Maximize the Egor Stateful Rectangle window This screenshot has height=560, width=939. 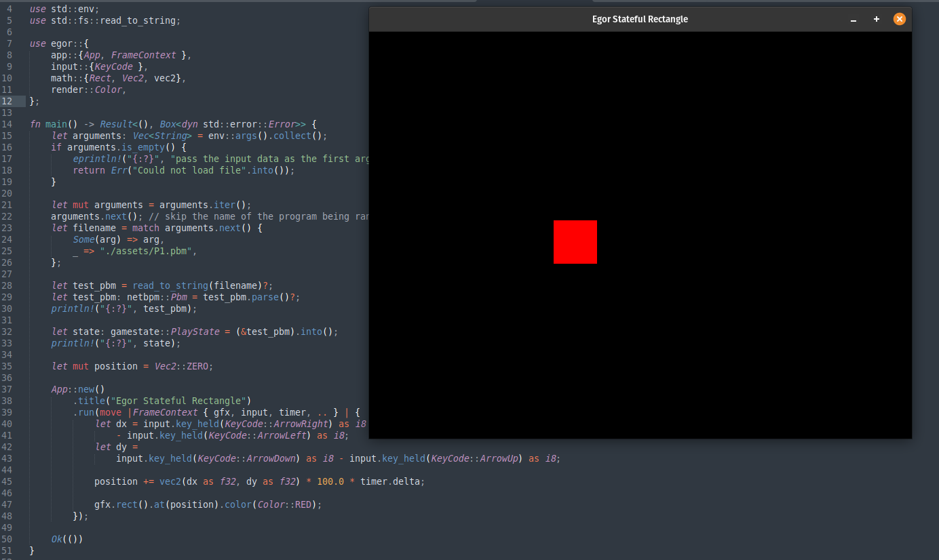tap(877, 19)
